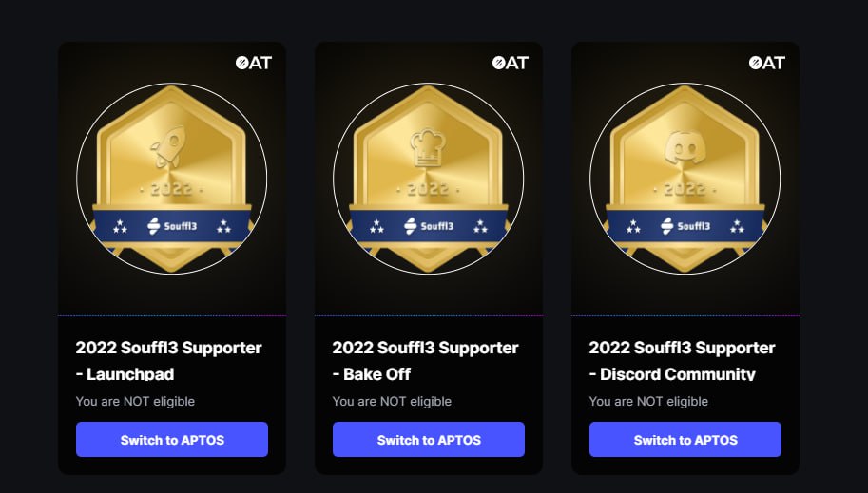Click the OAT logo on Discord Community card

pyautogui.click(x=766, y=63)
